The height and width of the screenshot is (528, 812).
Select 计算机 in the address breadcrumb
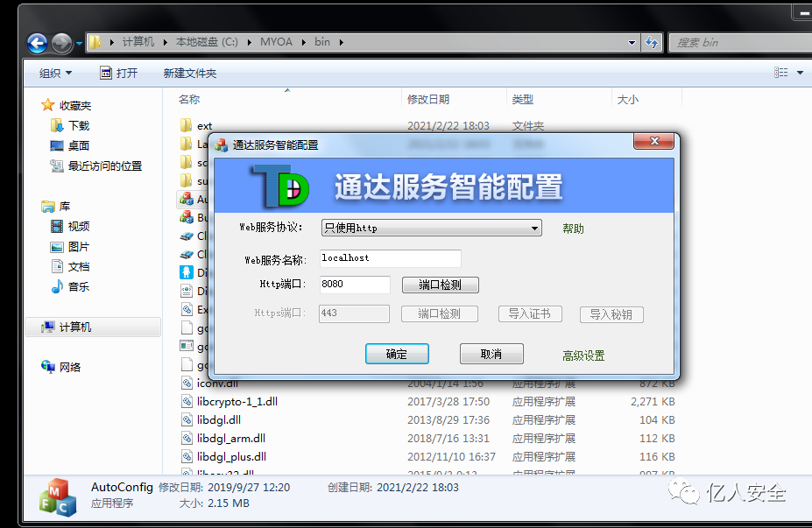click(x=138, y=42)
